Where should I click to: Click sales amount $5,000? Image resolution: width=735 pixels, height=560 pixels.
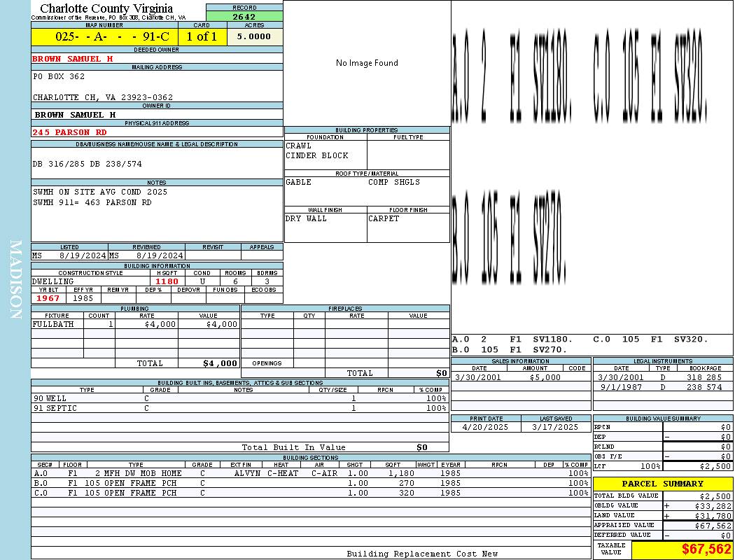click(545, 377)
